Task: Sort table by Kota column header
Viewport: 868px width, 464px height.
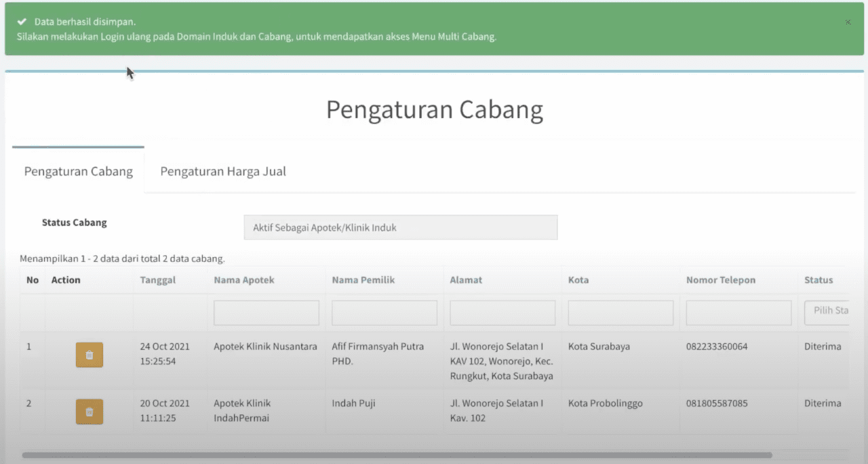Action: (x=578, y=280)
